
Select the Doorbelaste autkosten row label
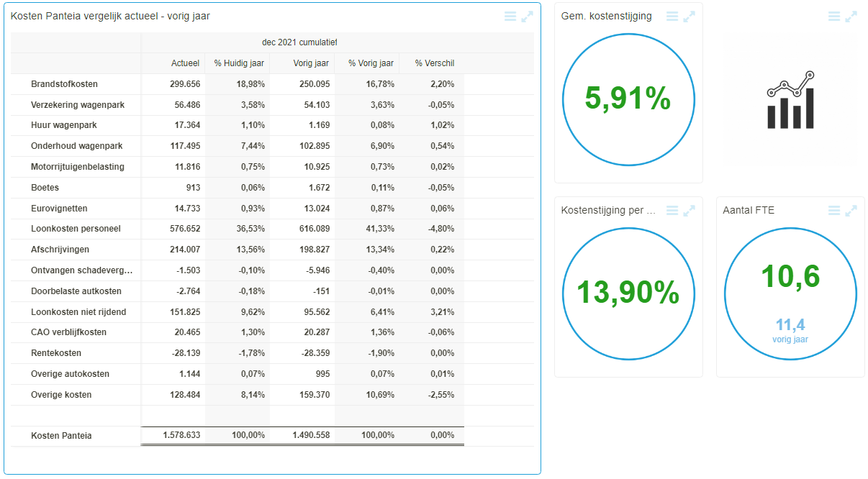tap(76, 291)
